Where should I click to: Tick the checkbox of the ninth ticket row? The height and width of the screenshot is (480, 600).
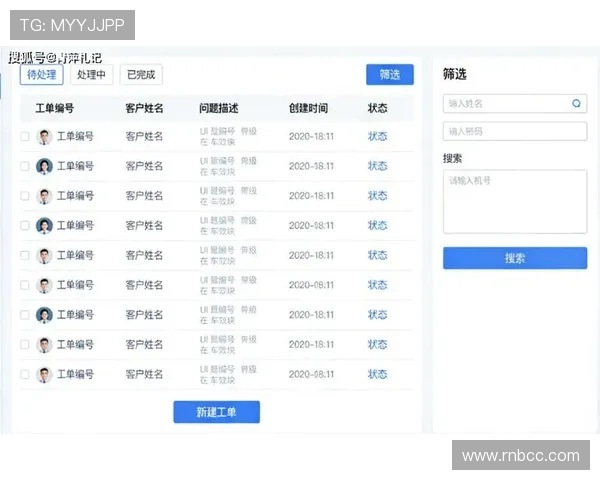[25, 374]
